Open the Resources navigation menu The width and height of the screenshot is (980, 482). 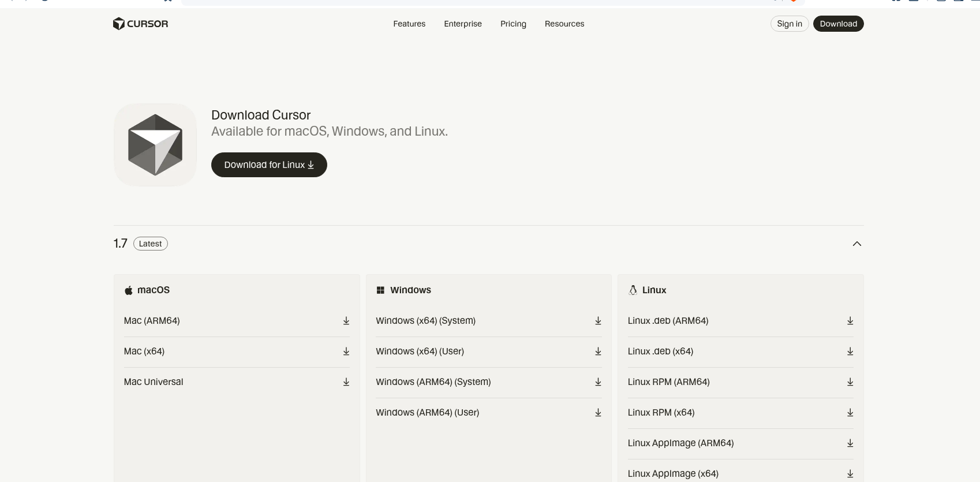564,24
